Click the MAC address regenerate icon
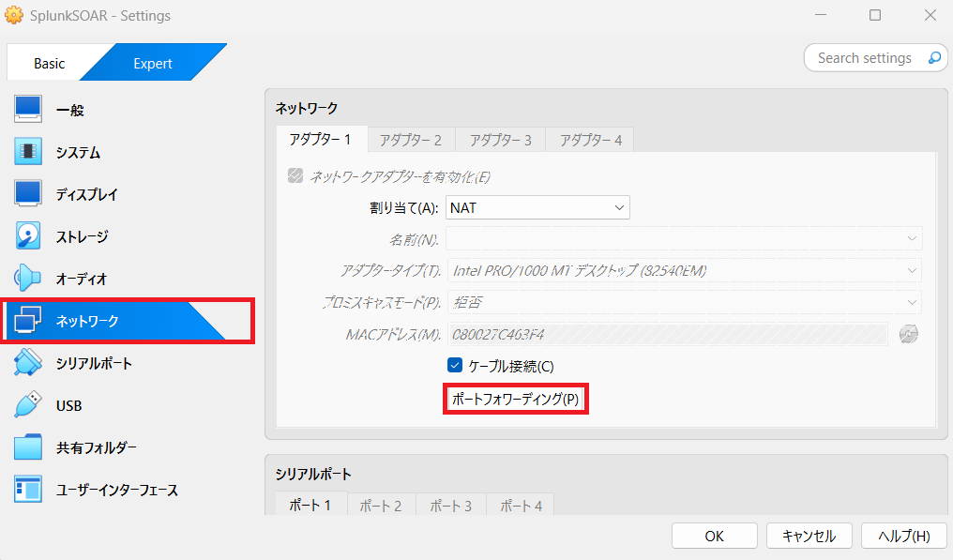953x560 pixels. [x=907, y=334]
